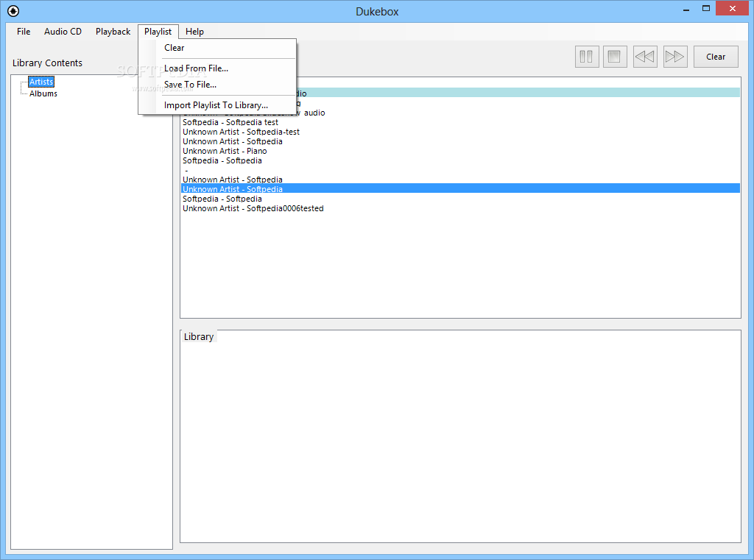Choose Load From File... menu entry
This screenshot has height=560, width=754.
point(217,68)
